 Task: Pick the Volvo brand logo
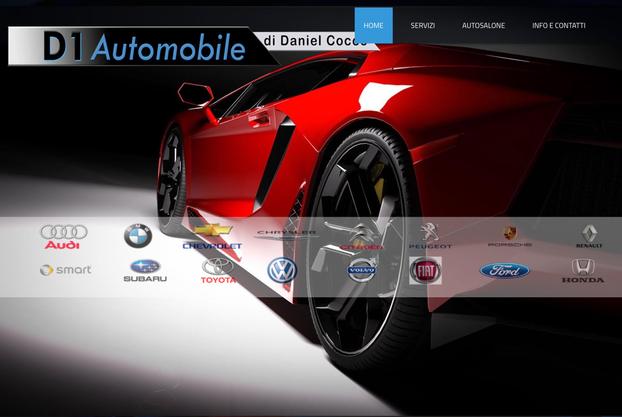coord(362,269)
